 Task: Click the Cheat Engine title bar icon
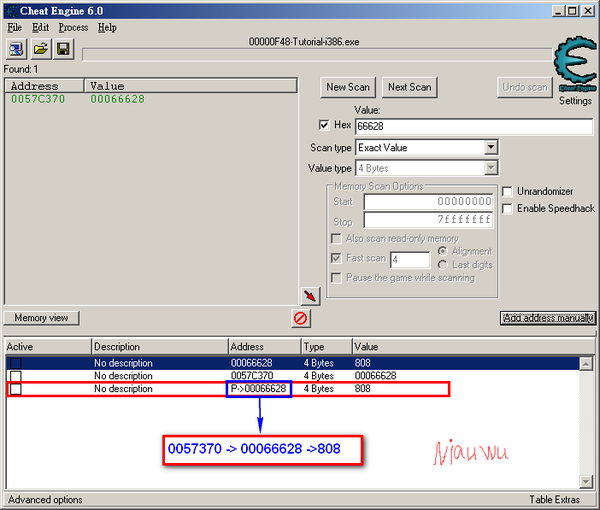click(x=12, y=11)
